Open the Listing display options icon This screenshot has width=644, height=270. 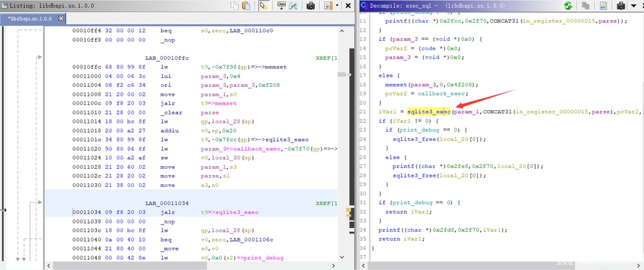coord(328,6)
